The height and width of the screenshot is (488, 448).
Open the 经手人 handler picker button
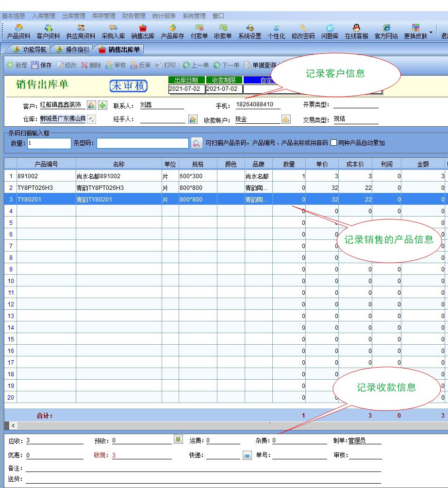click(193, 119)
